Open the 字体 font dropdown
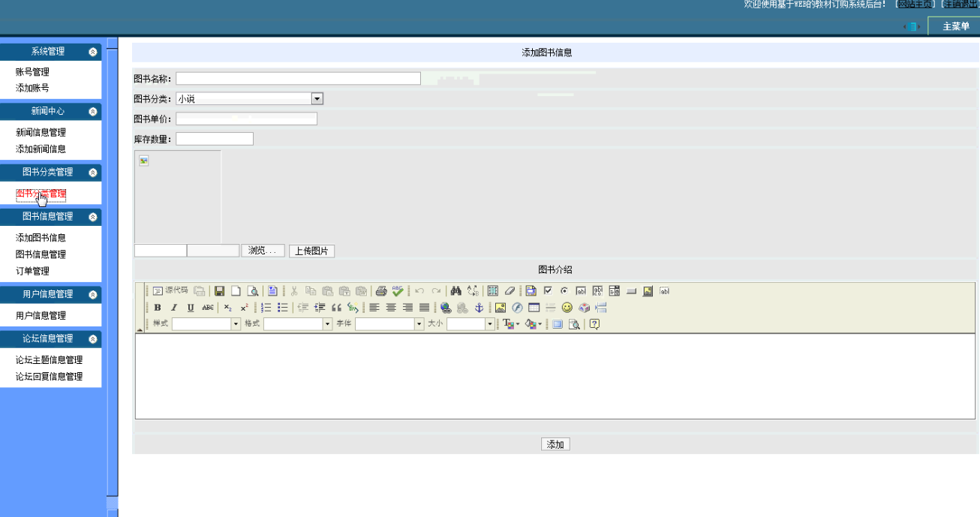The width and height of the screenshot is (980, 517). coord(419,324)
